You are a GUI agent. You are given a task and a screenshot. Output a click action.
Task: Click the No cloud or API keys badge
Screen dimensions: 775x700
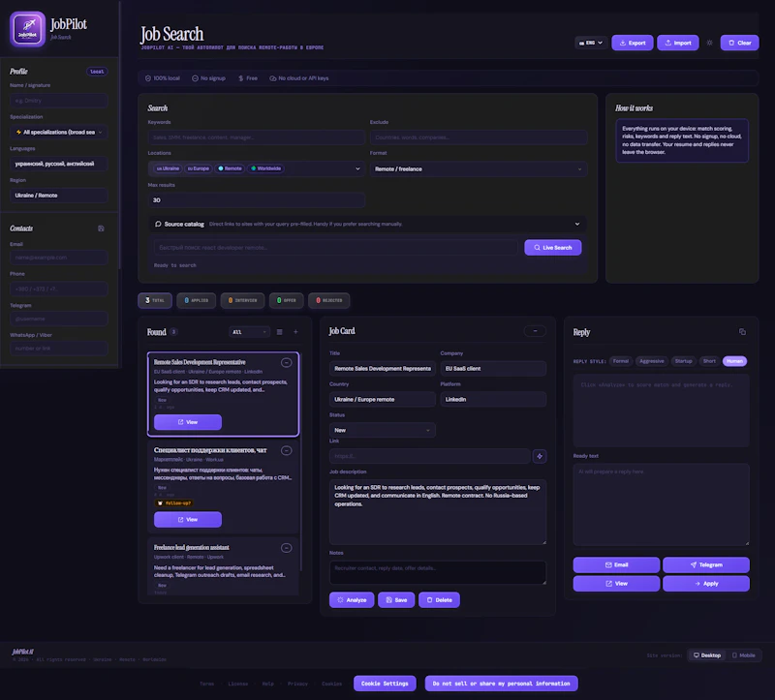click(x=299, y=78)
